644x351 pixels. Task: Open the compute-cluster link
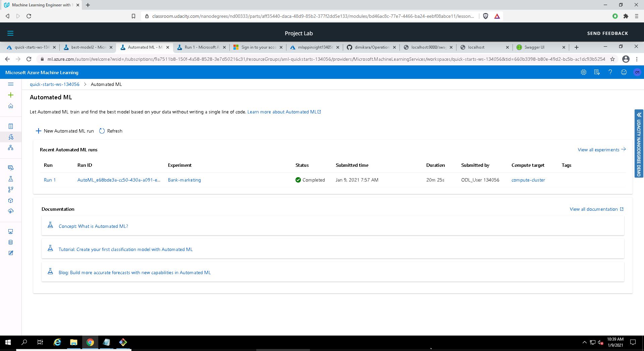click(x=528, y=180)
